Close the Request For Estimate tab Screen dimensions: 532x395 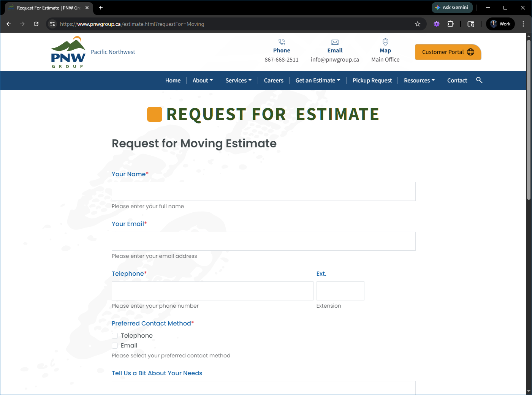tap(87, 8)
